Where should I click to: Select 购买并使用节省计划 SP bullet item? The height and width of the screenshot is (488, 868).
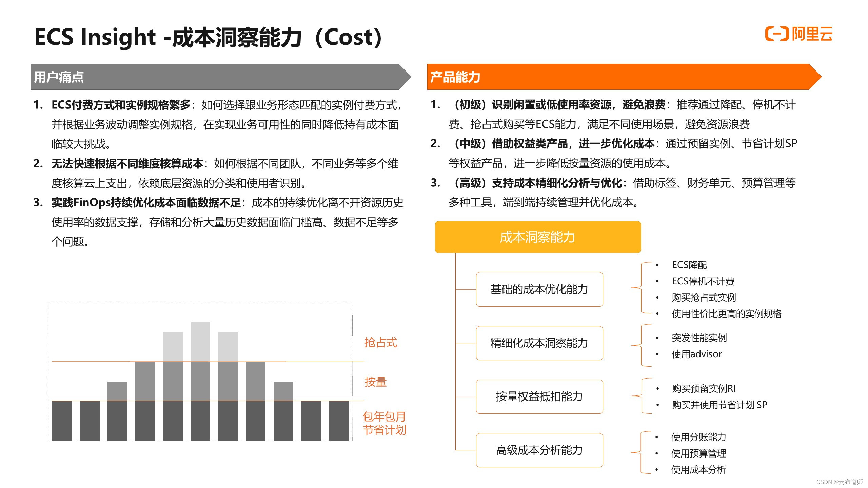(719, 405)
